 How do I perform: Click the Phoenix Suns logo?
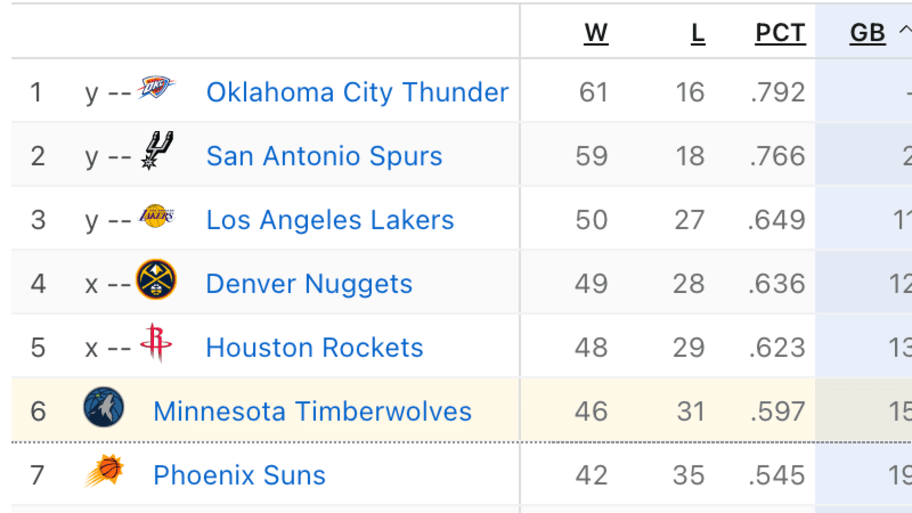point(105,471)
